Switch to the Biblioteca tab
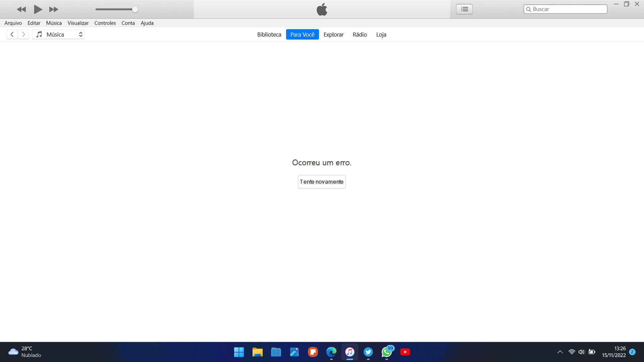644x362 pixels. (269, 35)
